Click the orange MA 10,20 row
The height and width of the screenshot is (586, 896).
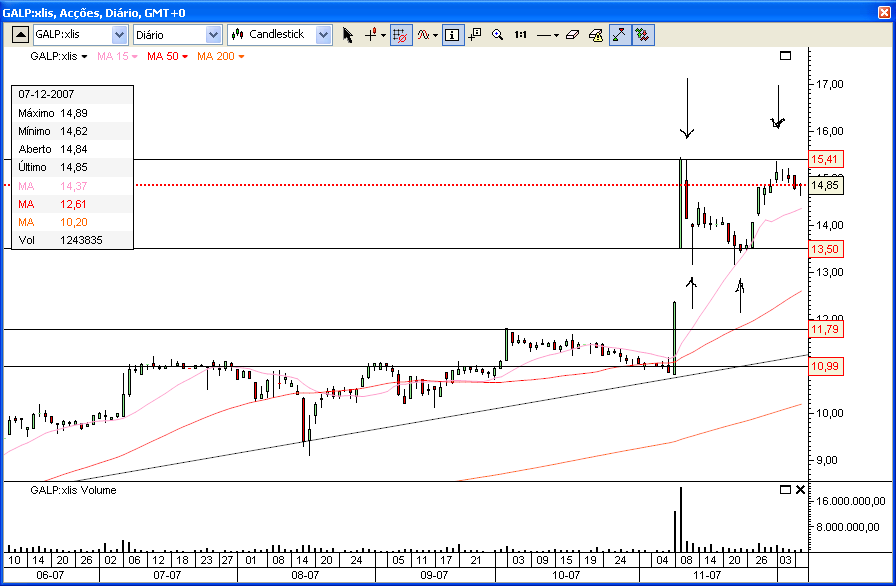tap(73, 222)
